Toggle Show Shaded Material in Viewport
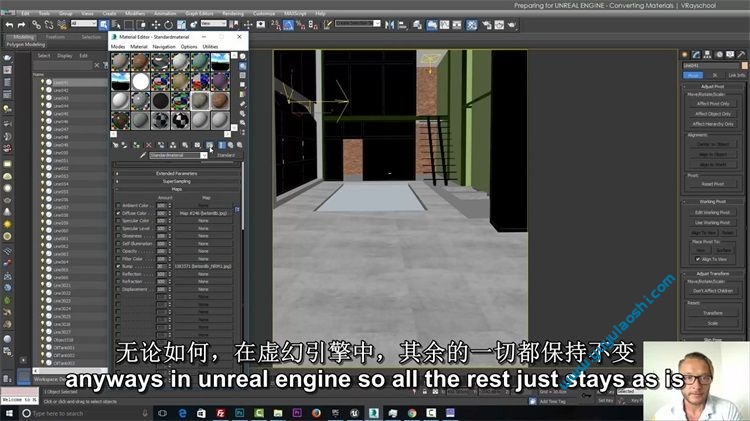750x421 pixels. pos(210,144)
